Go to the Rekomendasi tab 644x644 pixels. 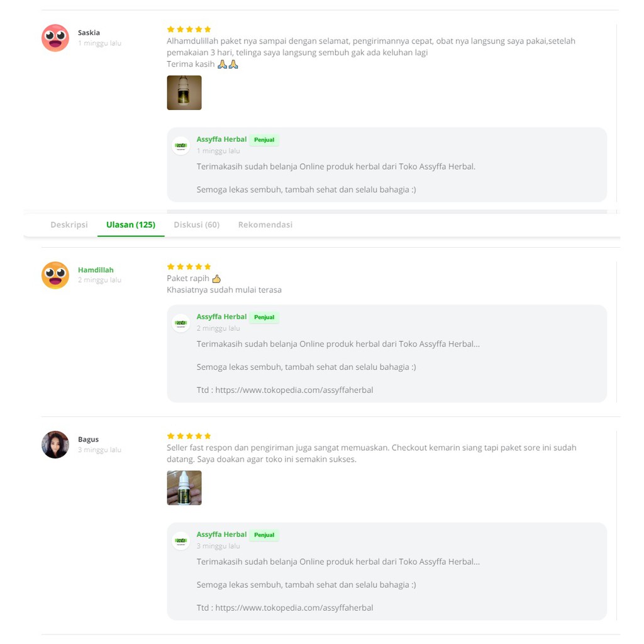pos(265,225)
